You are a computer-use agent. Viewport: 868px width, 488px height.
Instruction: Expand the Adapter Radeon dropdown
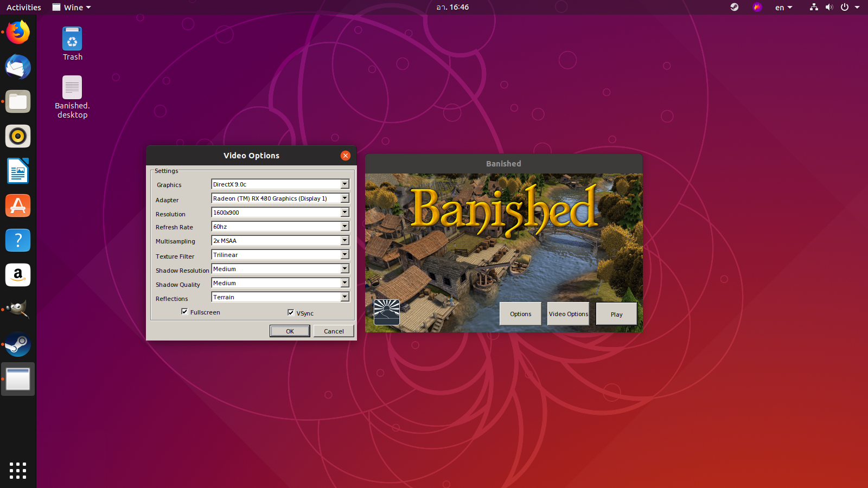tap(344, 198)
